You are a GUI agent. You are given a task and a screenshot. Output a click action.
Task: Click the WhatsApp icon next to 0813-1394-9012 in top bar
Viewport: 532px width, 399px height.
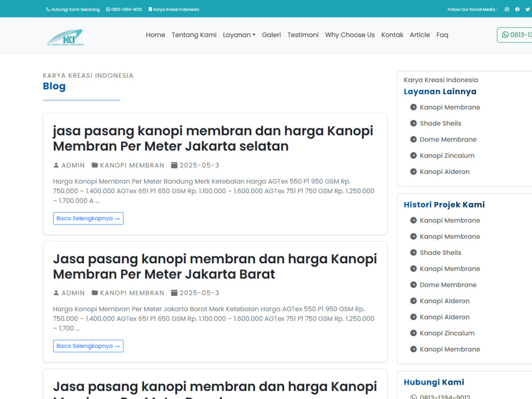click(x=108, y=10)
